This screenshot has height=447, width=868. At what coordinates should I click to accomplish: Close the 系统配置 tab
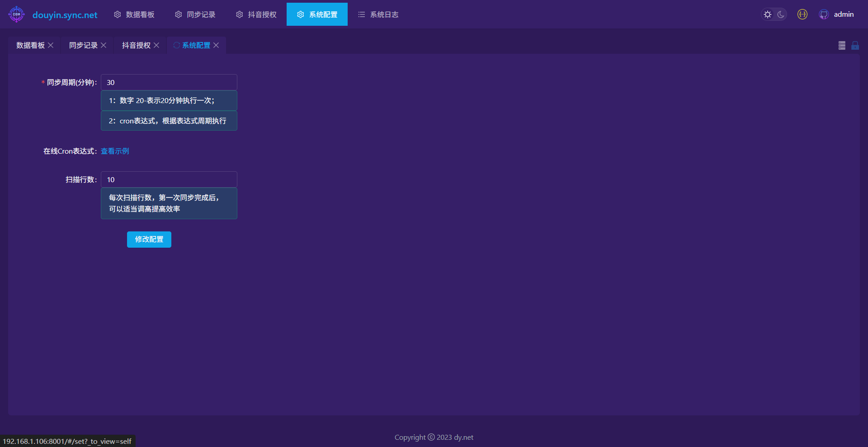click(216, 45)
